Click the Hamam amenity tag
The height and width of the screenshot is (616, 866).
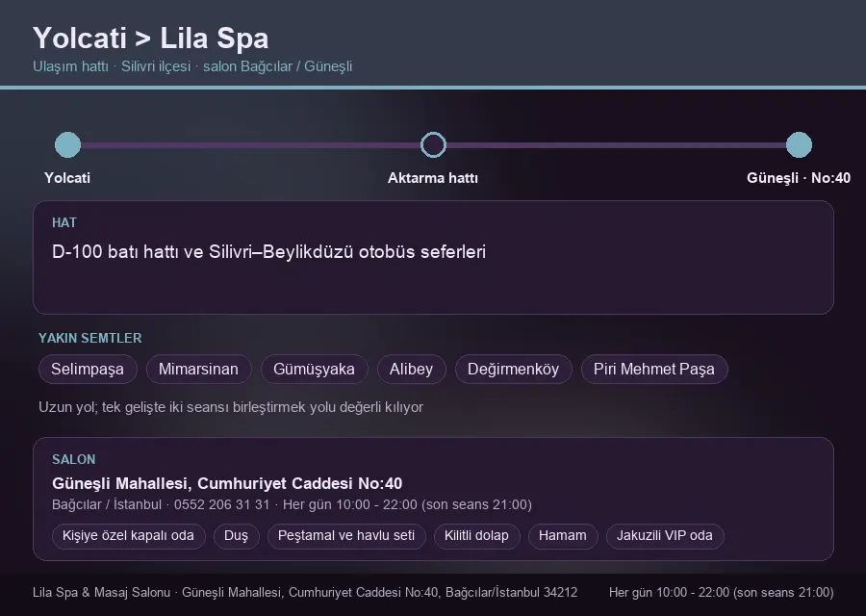562,536
